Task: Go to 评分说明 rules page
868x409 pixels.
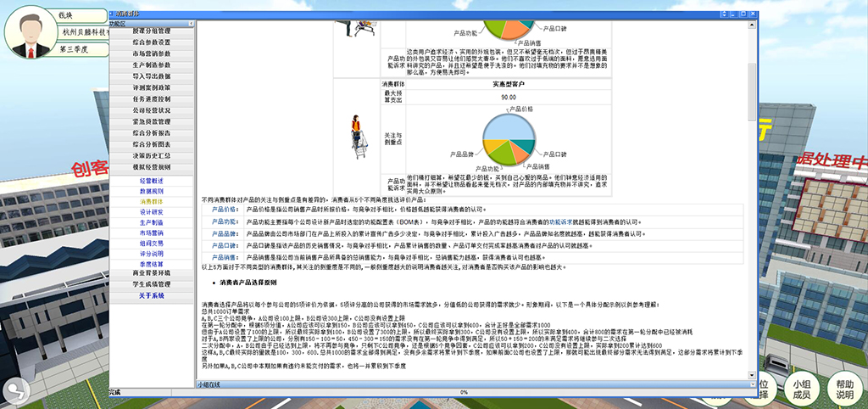Action: [152, 253]
